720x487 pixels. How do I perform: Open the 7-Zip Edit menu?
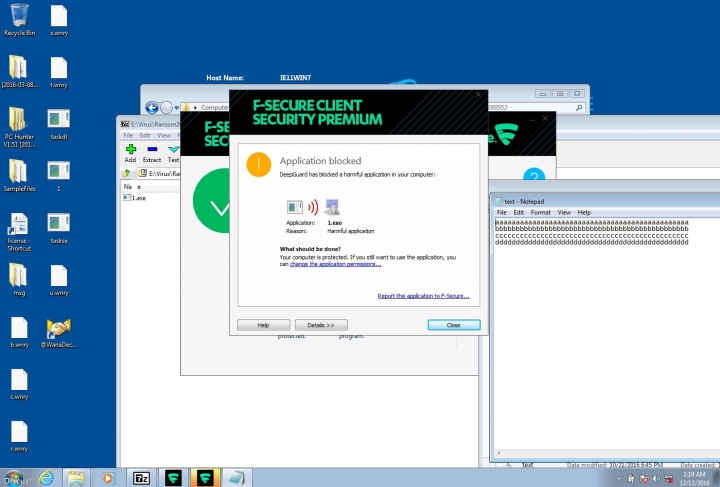point(145,135)
